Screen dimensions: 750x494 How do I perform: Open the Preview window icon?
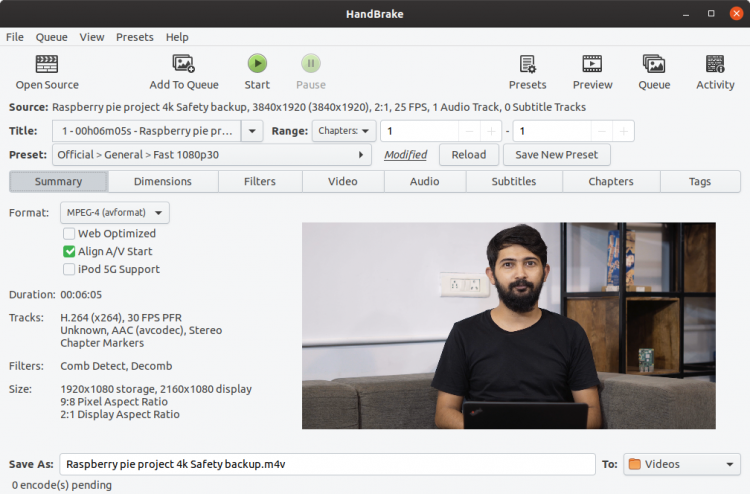592,64
